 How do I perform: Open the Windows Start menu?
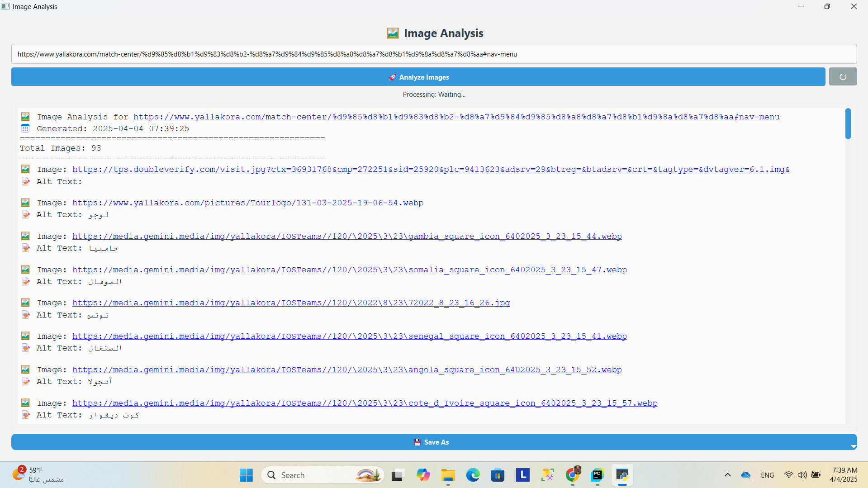point(246,475)
